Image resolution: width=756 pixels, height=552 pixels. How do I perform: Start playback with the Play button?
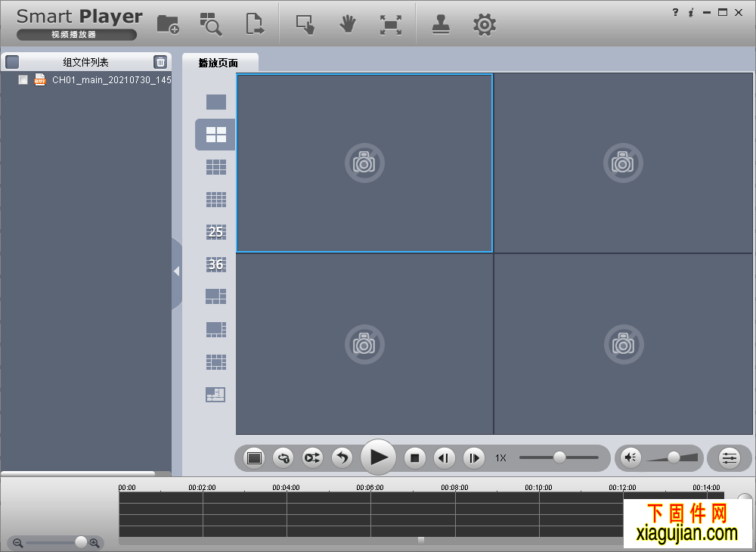(379, 457)
